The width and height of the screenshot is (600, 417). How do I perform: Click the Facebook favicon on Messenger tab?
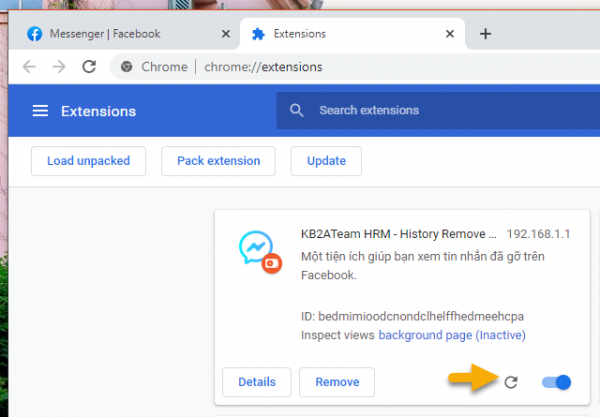[x=34, y=34]
